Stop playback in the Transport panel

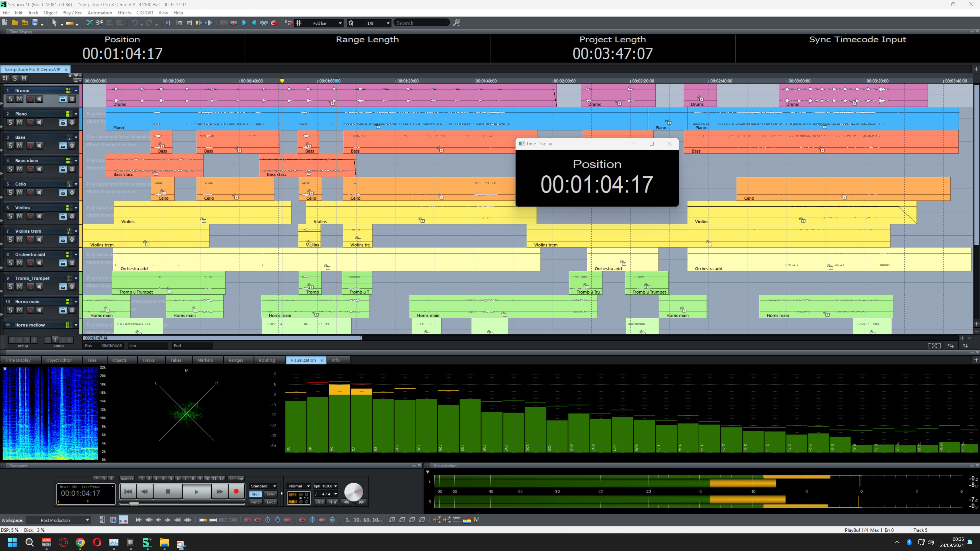pyautogui.click(x=168, y=492)
